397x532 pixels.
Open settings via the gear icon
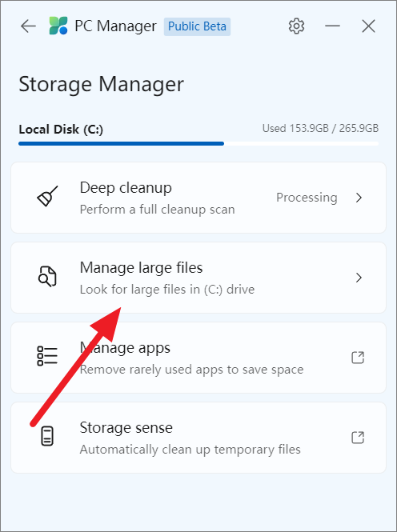296,26
